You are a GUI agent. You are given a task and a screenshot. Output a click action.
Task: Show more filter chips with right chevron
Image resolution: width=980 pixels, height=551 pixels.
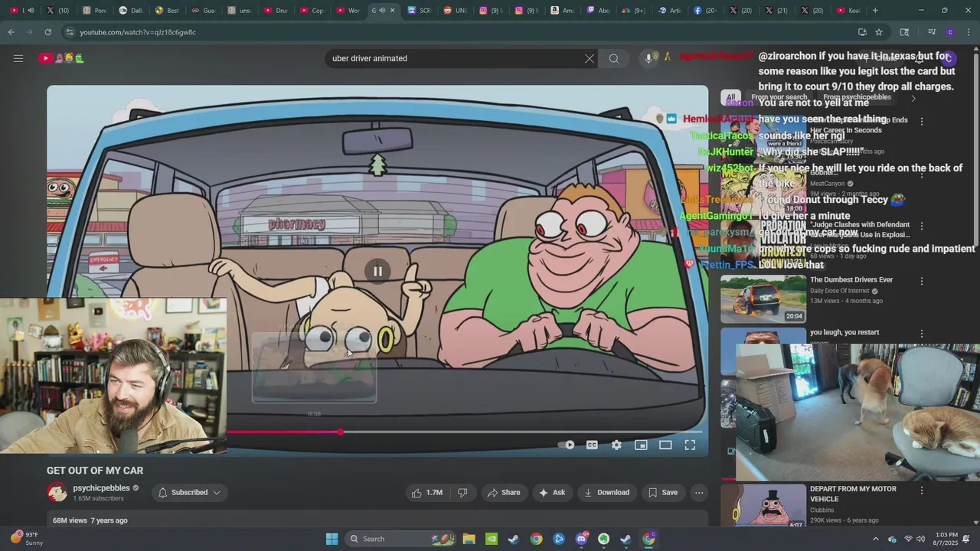pyautogui.click(x=913, y=98)
